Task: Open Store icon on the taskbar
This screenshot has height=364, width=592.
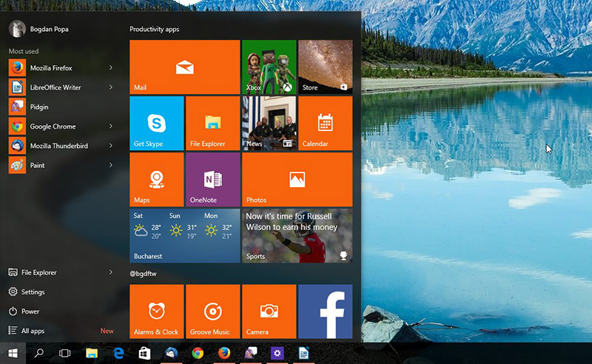Action: [144, 354]
